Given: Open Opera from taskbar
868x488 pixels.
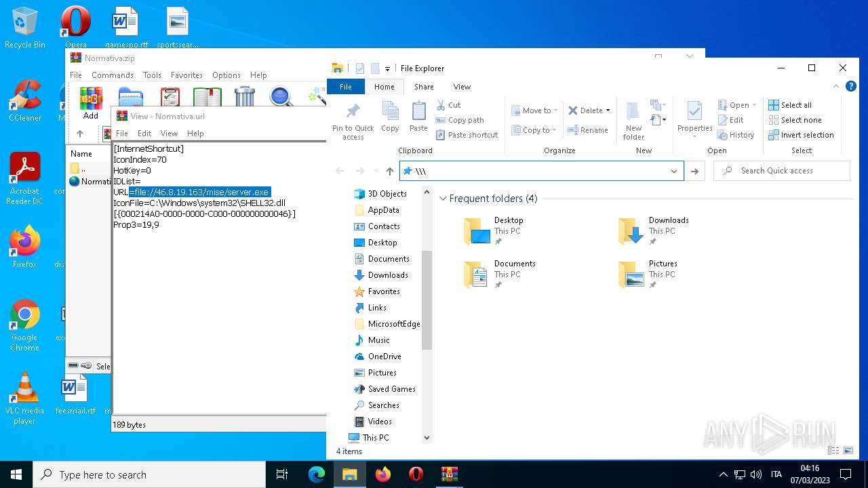Looking at the screenshot, I should [x=416, y=474].
